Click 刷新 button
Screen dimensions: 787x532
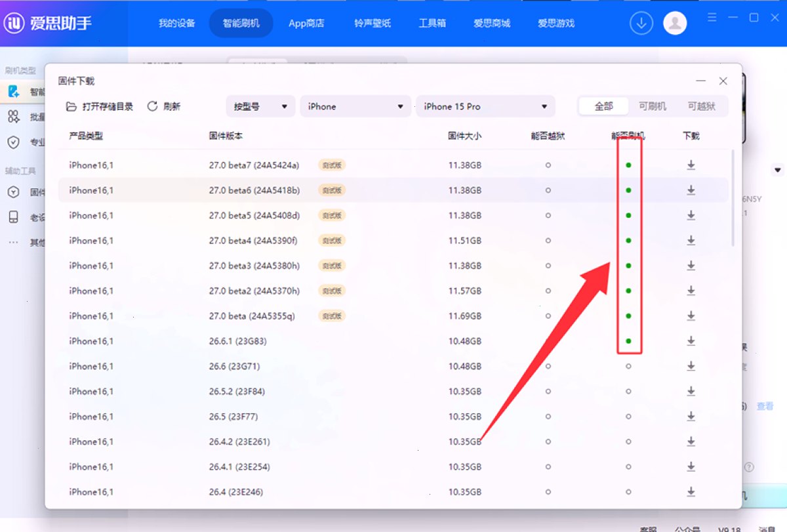click(164, 106)
